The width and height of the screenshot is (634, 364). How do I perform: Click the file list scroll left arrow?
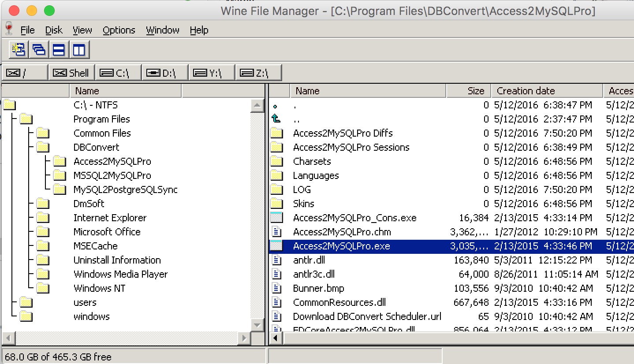(276, 338)
